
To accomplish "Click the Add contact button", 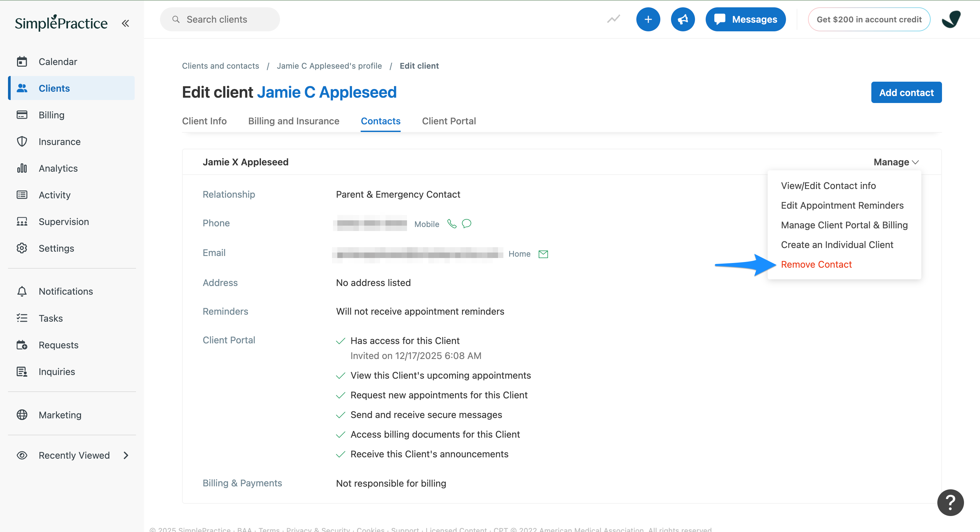I will [906, 92].
